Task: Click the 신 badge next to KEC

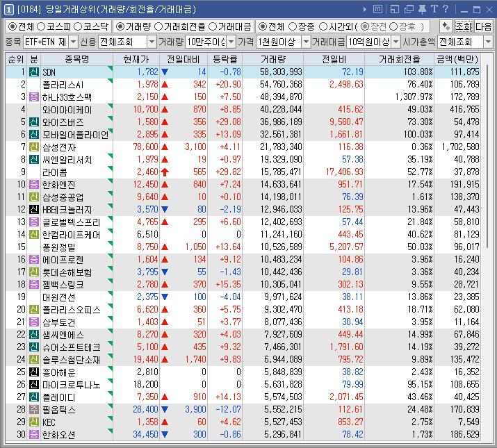Action: (x=34, y=422)
